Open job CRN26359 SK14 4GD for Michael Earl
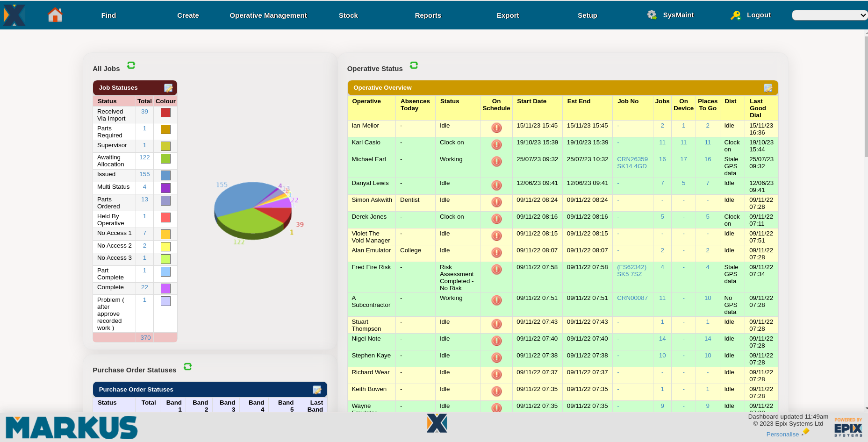Image resolution: width=868 pixels, height=442 pixels. tap(632, 163)
